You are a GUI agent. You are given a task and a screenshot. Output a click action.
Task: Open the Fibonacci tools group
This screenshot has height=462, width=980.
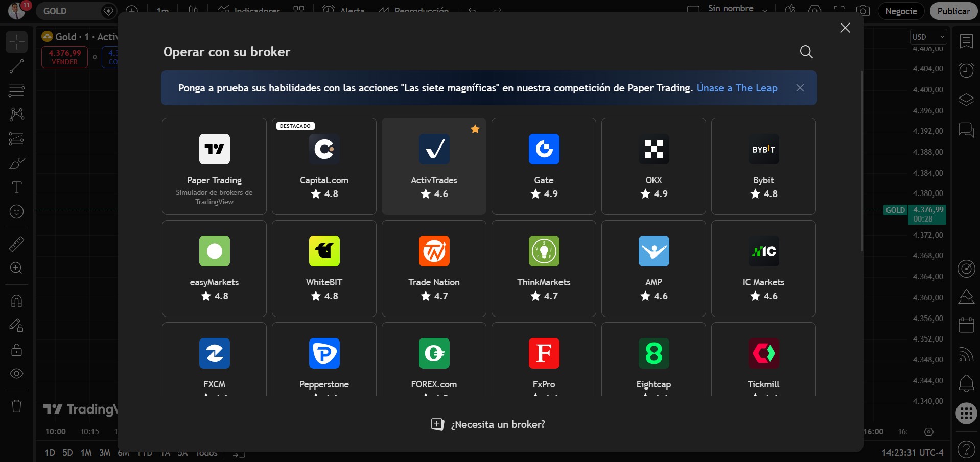[x=16, y=90]
